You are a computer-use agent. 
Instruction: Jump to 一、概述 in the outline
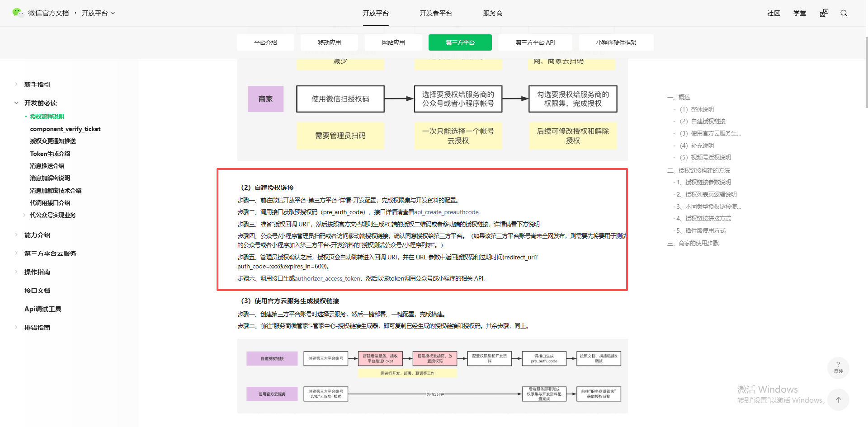tap(679, 97)
